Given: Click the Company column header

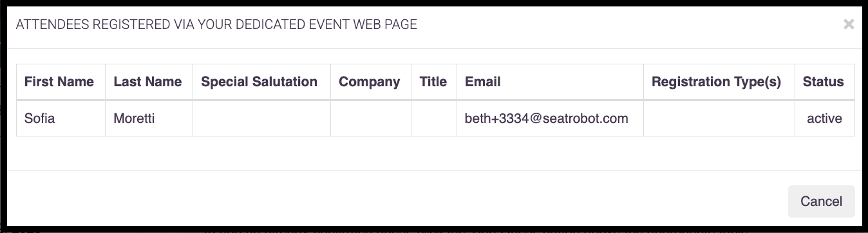Looking at the screenshot, I should point(371,82).
